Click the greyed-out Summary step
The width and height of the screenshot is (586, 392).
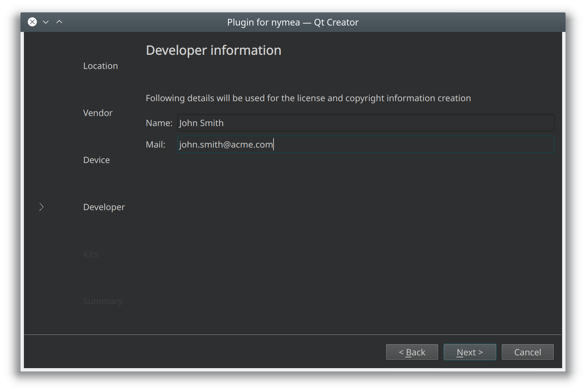tap(103, 301)
